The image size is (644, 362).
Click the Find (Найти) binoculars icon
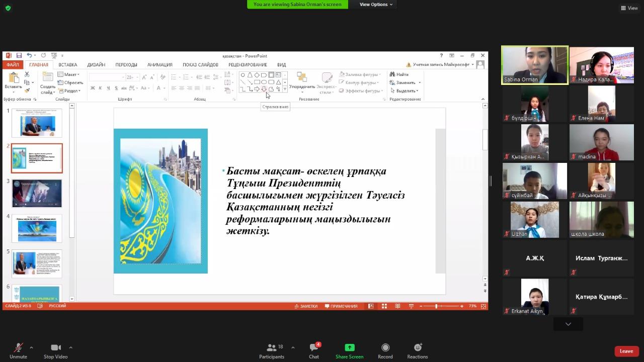pos(392,74)
